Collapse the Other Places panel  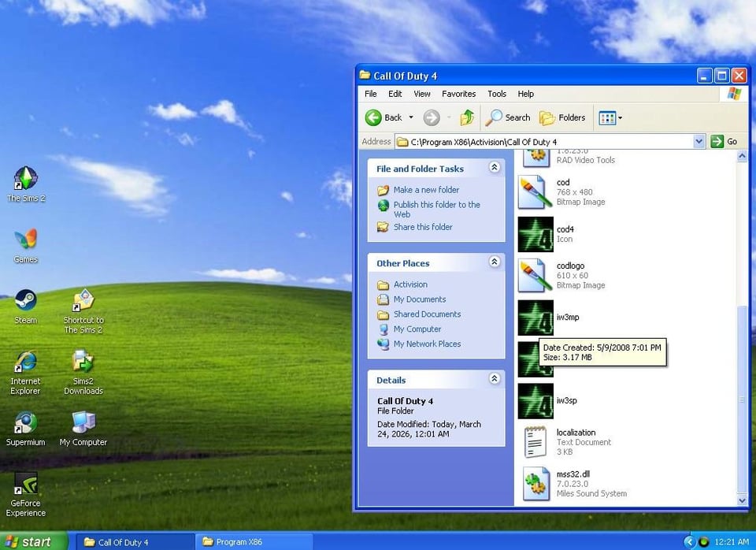495,262
